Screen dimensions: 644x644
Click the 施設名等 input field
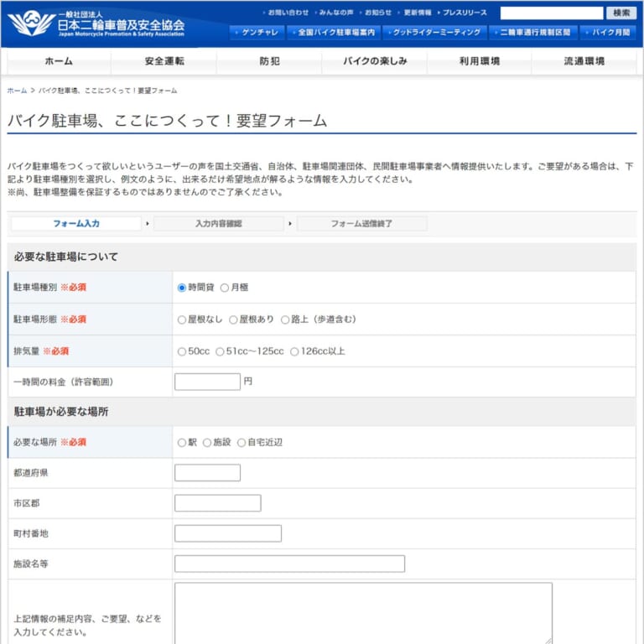tap(289, 563)
